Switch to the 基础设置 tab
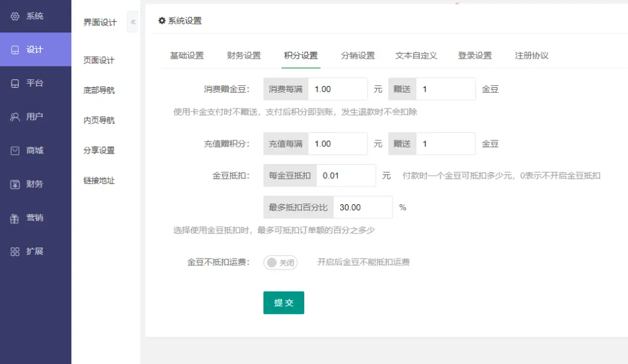Viewport: 628px width, 364px height. 187,55
